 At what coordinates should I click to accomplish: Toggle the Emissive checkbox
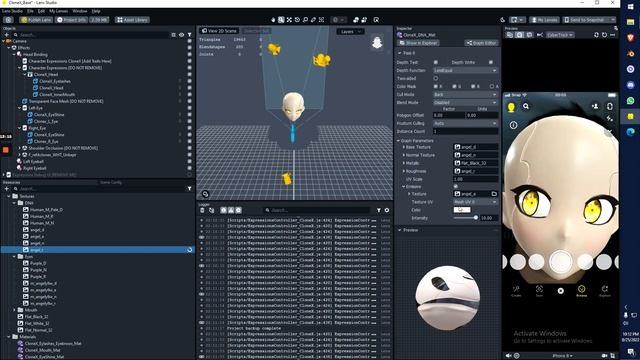pyautogui.click(x=456, y=187)
